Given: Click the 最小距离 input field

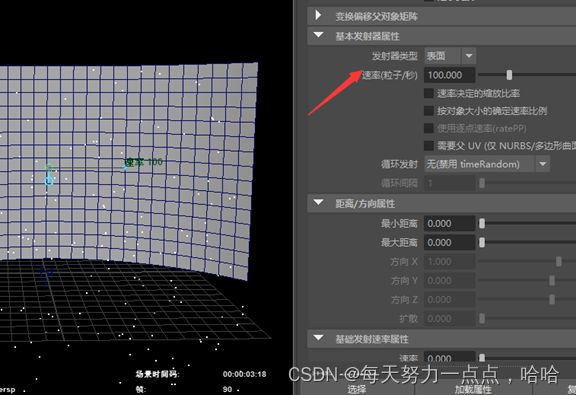Looking at the screenshot, I should coord(450,223).
